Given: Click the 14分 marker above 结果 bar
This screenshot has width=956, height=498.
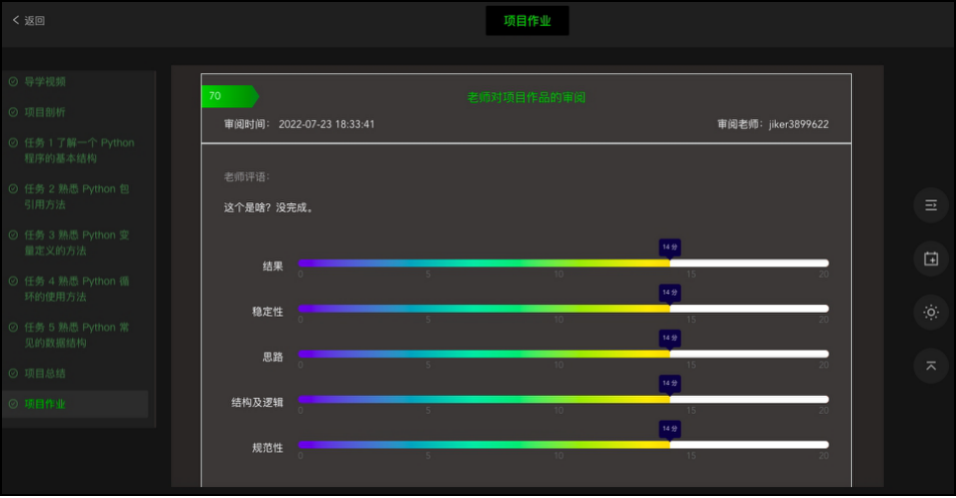Looking at the screenshot, I should [x=669, y=247].
